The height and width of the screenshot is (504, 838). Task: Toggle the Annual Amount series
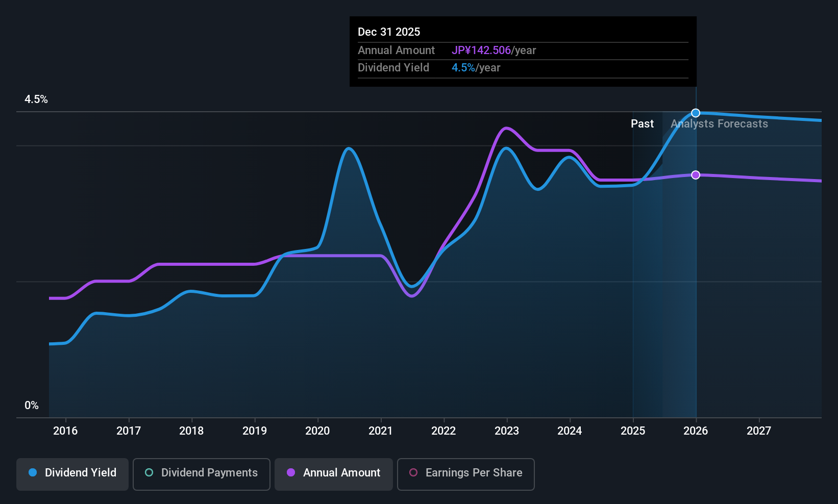tap(334, 474)
